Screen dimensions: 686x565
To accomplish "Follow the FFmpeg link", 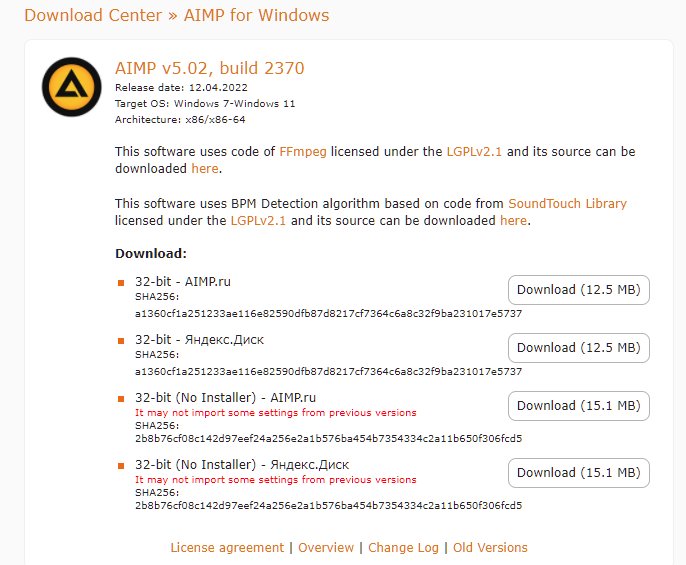I will click(303, 151).
